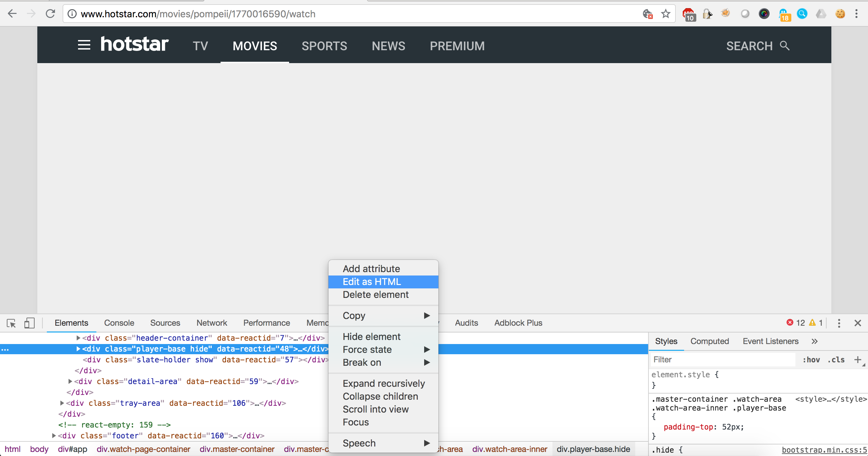This screenshot has height=456, width=868.
Task: Switch to the Sources tab
Action: (x=165, y=323)
